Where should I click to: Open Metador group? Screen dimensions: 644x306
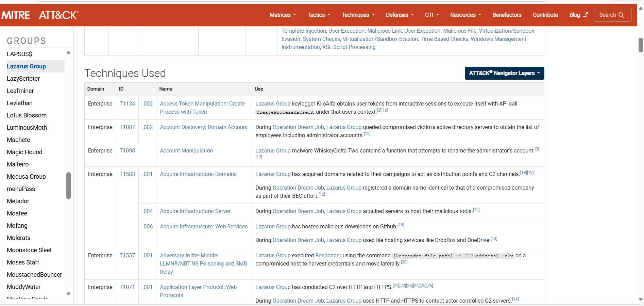coord(18,201)
